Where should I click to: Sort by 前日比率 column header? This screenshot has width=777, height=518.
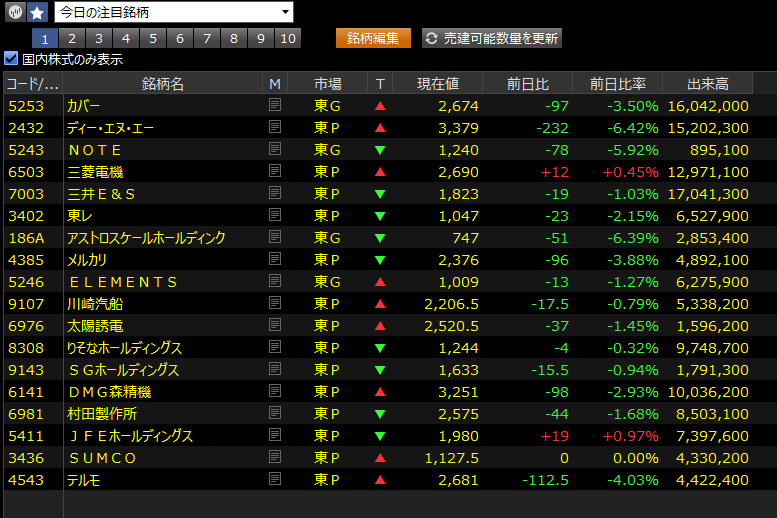tap(618, 83)
